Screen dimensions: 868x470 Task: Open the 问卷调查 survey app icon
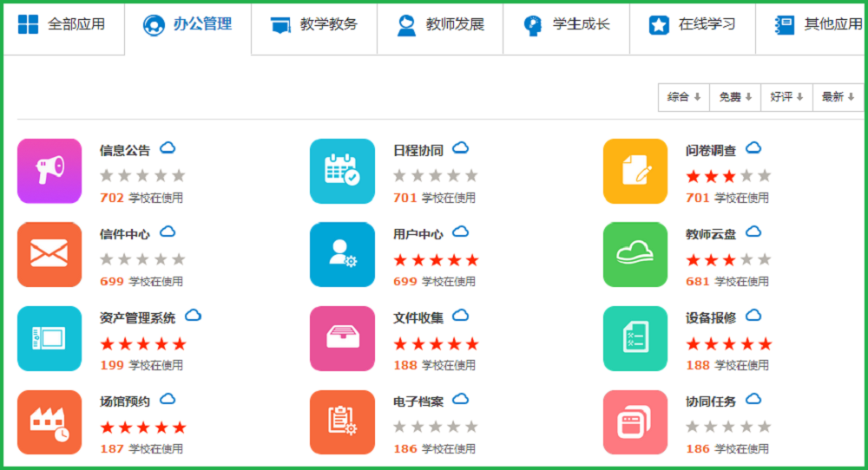(x=635, y=171)
